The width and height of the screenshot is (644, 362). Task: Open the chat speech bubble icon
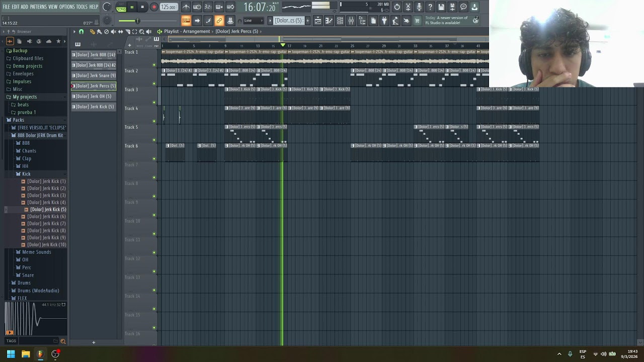tap(463, 7)
